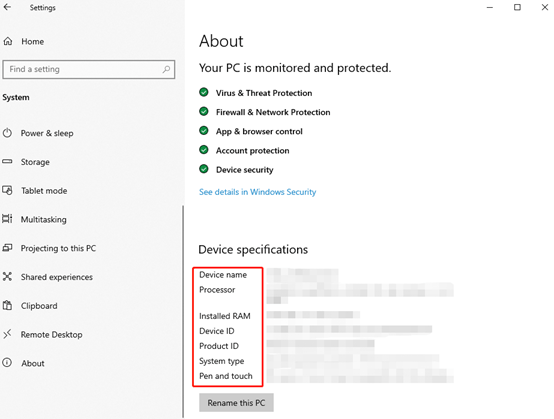Click the Installed RAM label
554x419 pixels.
[225, 316]
